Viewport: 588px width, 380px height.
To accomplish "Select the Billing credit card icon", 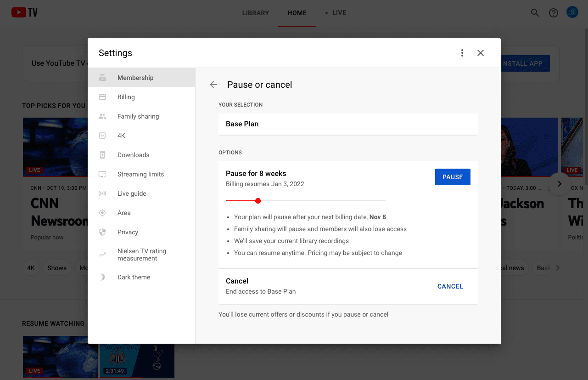I will click(102, 97).
